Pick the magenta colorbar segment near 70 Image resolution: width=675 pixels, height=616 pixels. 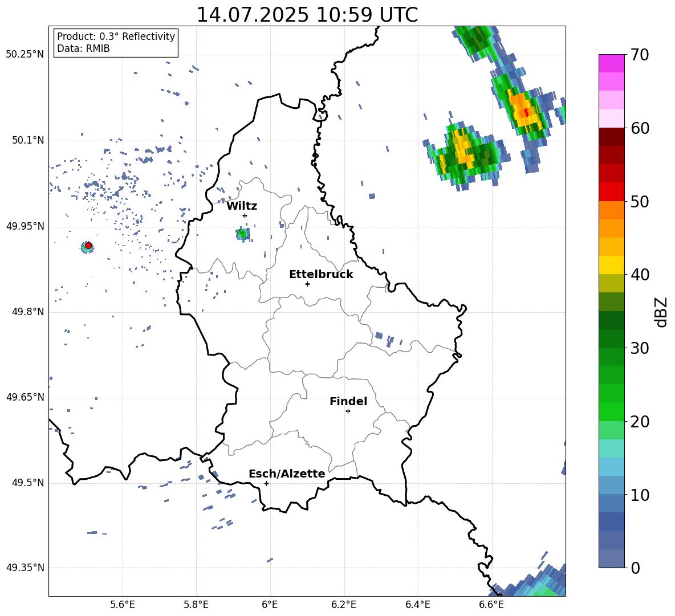click(x=612, y=63)
